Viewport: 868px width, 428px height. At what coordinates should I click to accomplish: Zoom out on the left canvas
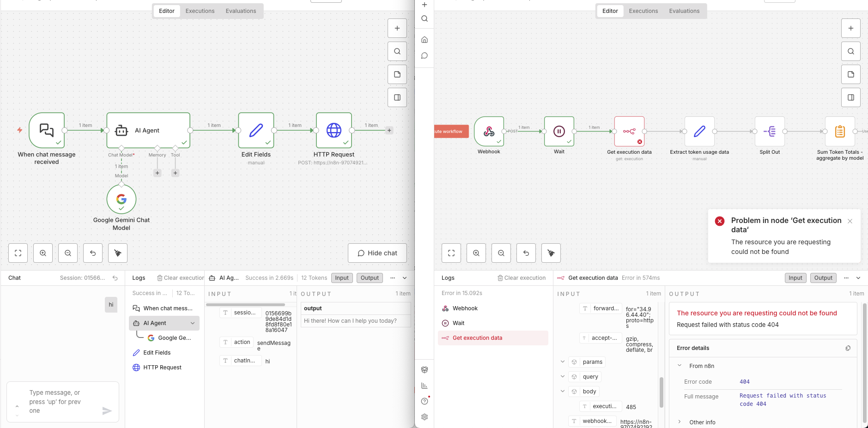68,253
